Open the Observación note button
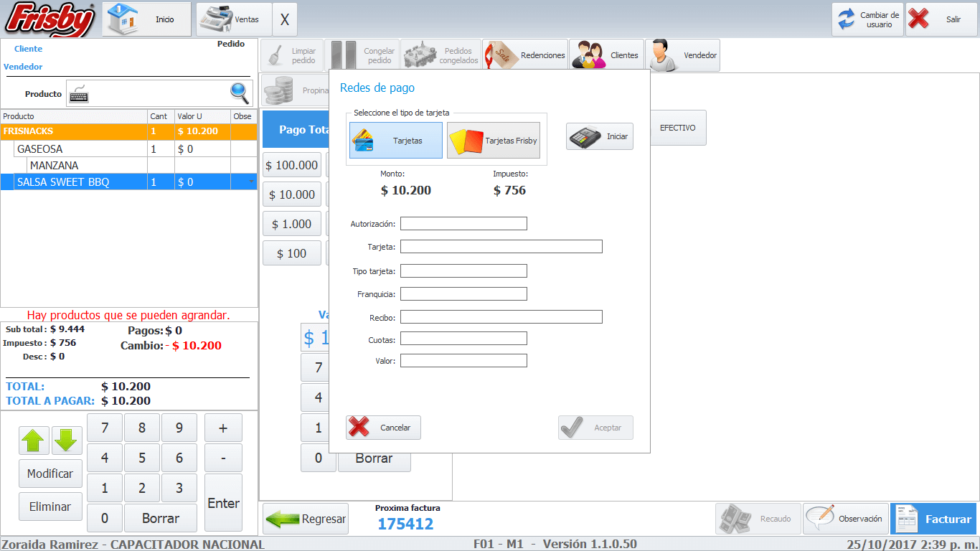This screenshot has width=980, height=551. (846, 519)
